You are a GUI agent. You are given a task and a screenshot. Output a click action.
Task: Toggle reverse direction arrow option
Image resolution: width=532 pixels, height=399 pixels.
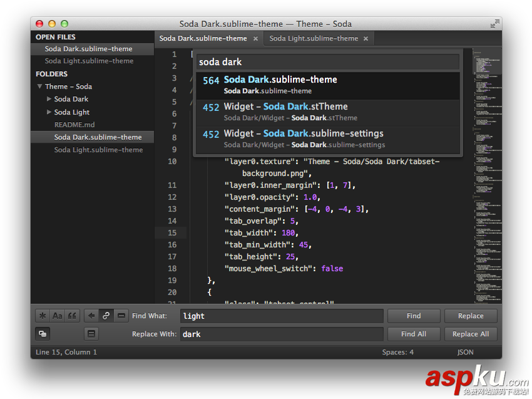(91, 316)
